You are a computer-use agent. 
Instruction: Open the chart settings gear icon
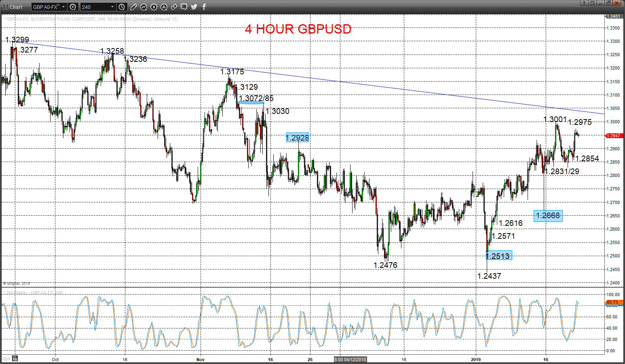73,7
